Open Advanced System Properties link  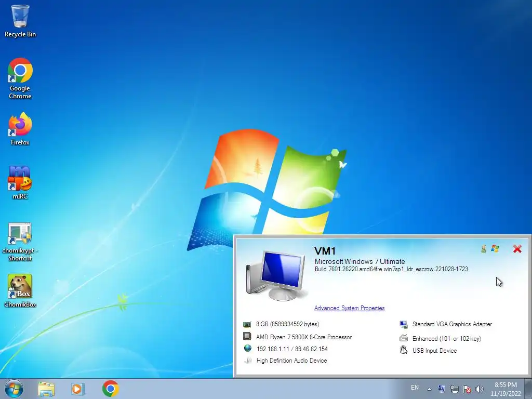point(350,308)
